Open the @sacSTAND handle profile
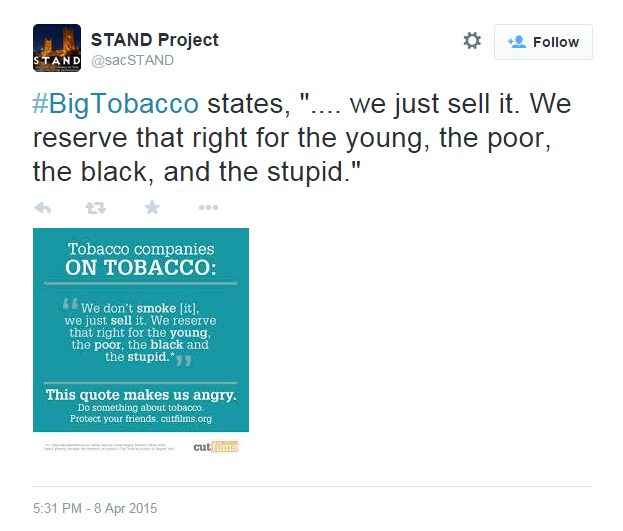 (x=132, y=60)
